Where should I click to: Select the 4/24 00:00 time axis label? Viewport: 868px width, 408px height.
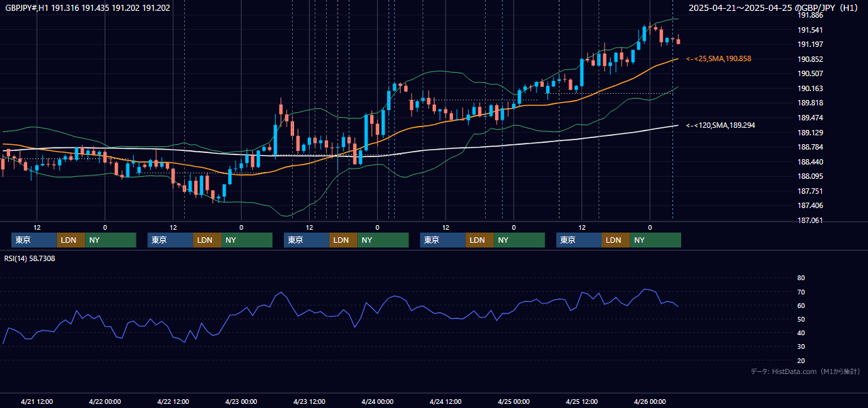tap(377, 401)
